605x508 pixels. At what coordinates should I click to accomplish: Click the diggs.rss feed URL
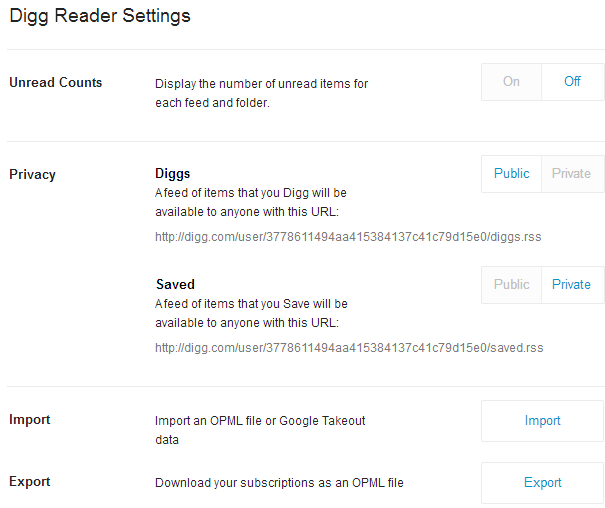348,237
